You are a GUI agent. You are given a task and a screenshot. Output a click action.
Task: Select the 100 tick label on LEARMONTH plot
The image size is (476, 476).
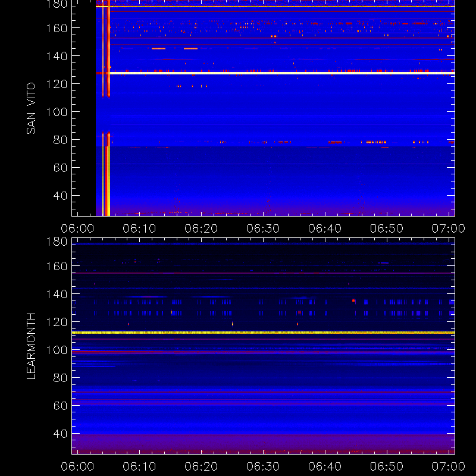click(57, 350)
